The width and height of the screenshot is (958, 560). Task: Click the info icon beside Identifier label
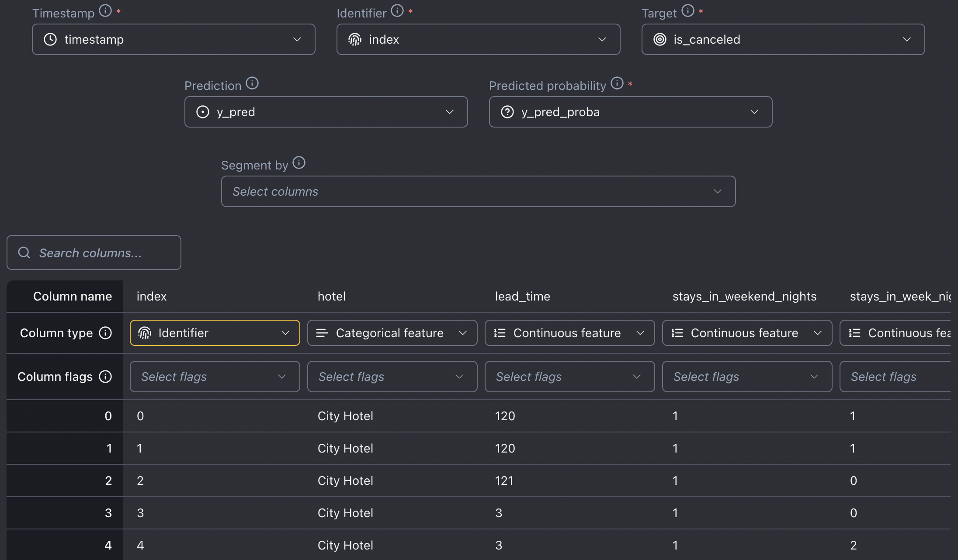click(x=397, y=10)
